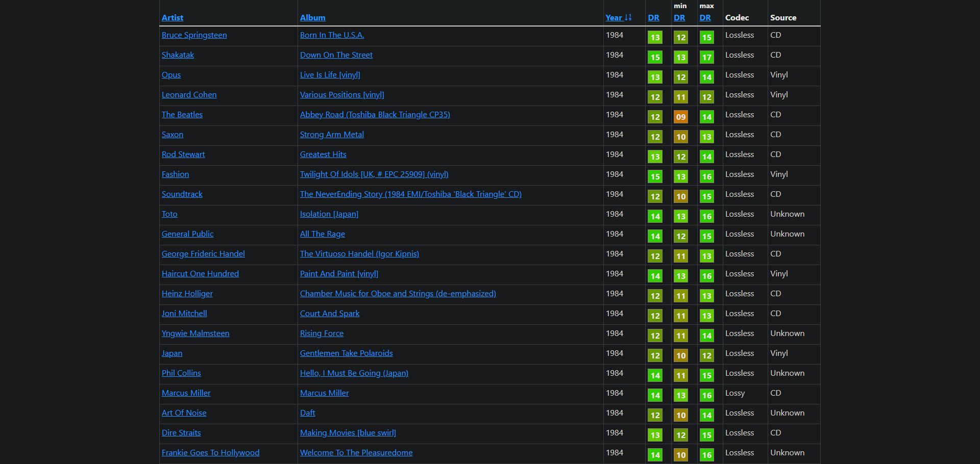
Task: Open Art Of Noise artist page
Action: [x=184, y=413]
